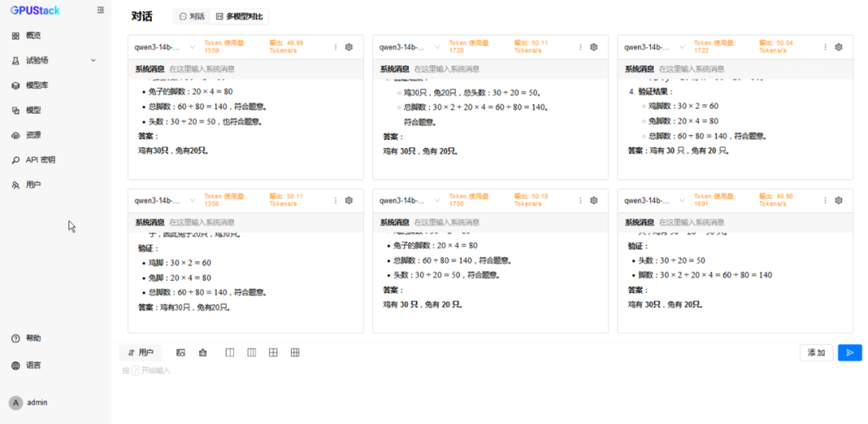Click 'Token 使用量: 1559' text
The image size is (868, 424).
click(224, 47)
